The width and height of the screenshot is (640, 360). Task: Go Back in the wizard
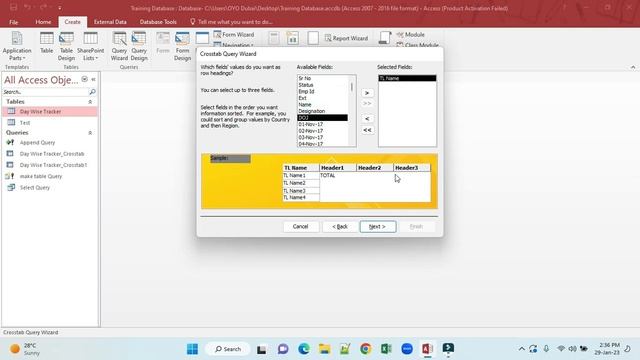[x=340, y=227]
